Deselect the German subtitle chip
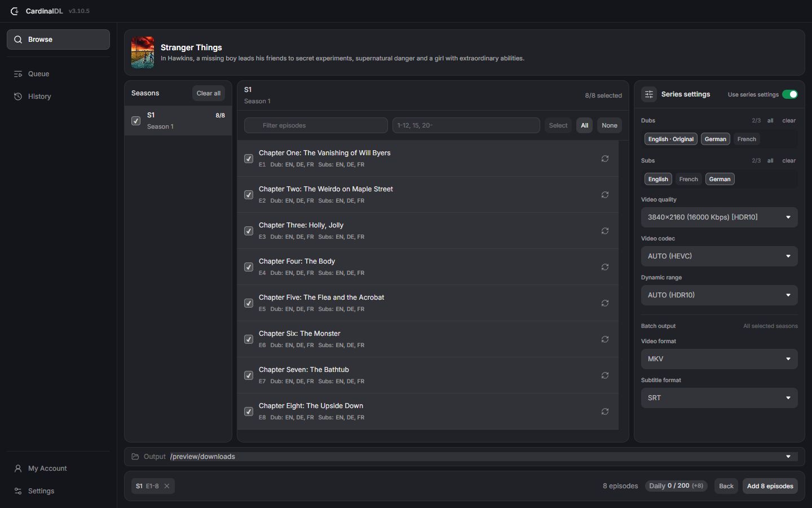Viewport: 812px width, 508px height. point(720,179)
